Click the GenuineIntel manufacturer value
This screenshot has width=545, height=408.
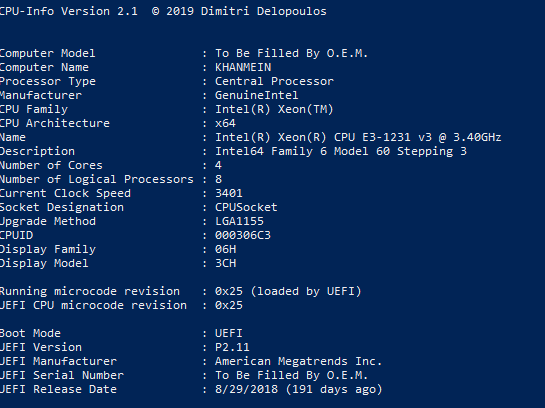pos(257,95)
